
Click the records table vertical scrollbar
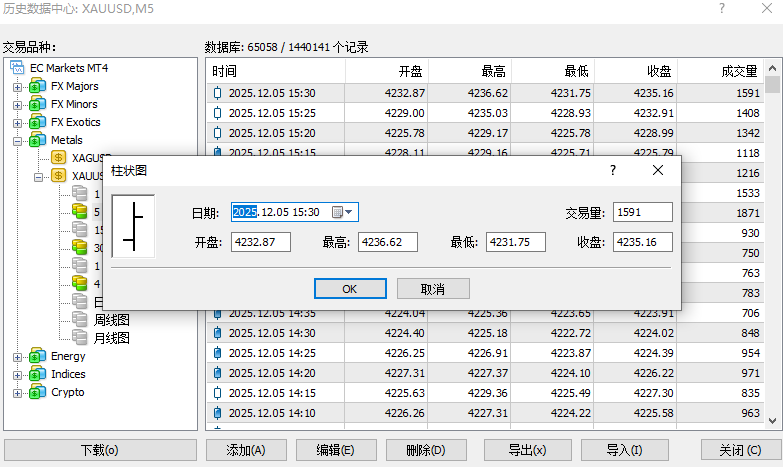point(772,250)
